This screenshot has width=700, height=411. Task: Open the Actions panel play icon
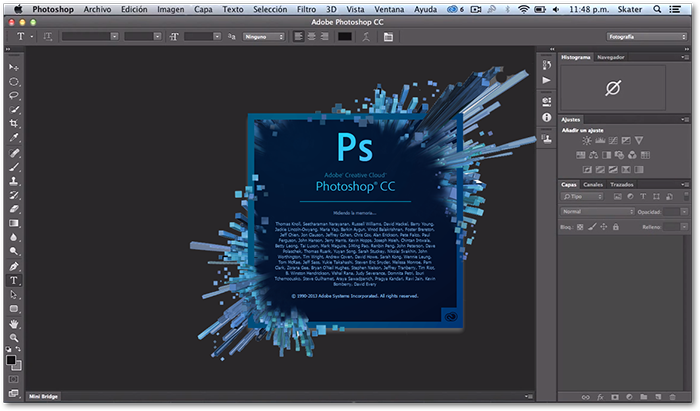(x=546, y=80)
